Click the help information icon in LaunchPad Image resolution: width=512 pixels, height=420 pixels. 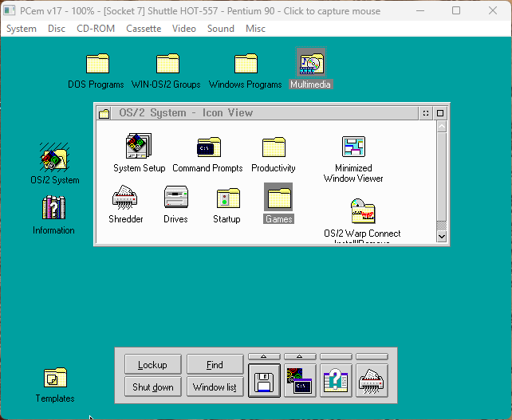(x=336, y=381)
